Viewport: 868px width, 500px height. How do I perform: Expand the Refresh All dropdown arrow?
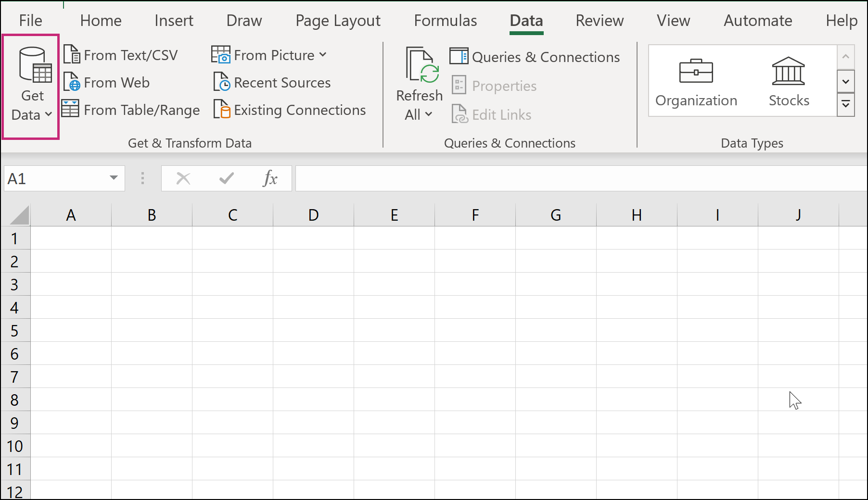pyautogui.click(x=428, y=114)
